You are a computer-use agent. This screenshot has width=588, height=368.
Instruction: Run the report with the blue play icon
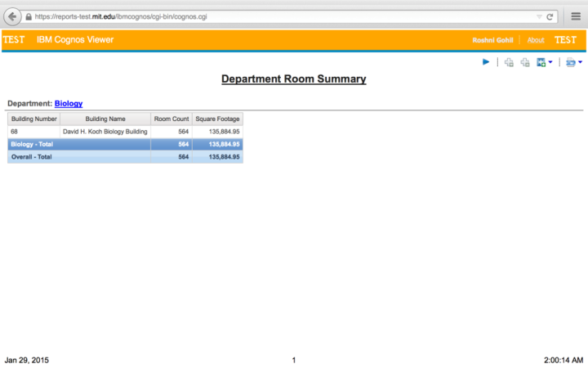click(486, 62)
